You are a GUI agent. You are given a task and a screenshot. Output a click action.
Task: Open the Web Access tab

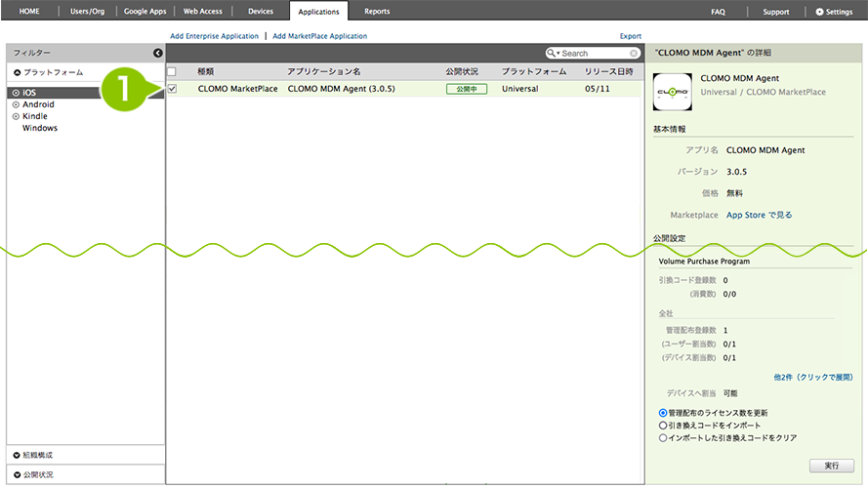[x=203, y=11]
